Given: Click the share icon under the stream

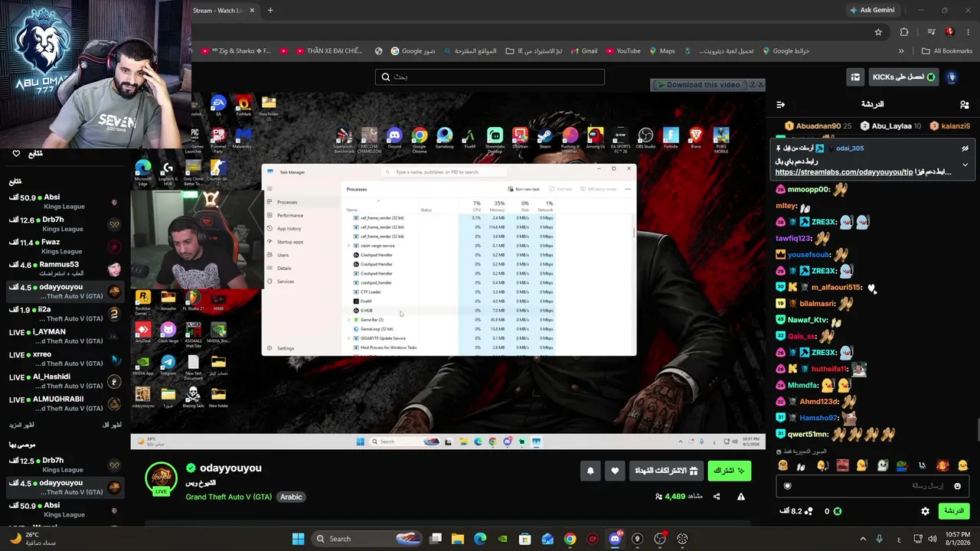Looking at the screenshot, I should point(717,497).
